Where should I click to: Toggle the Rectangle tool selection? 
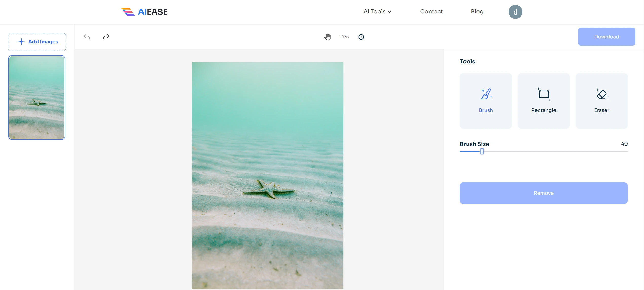pyautogui.click(x=543, y=101)
